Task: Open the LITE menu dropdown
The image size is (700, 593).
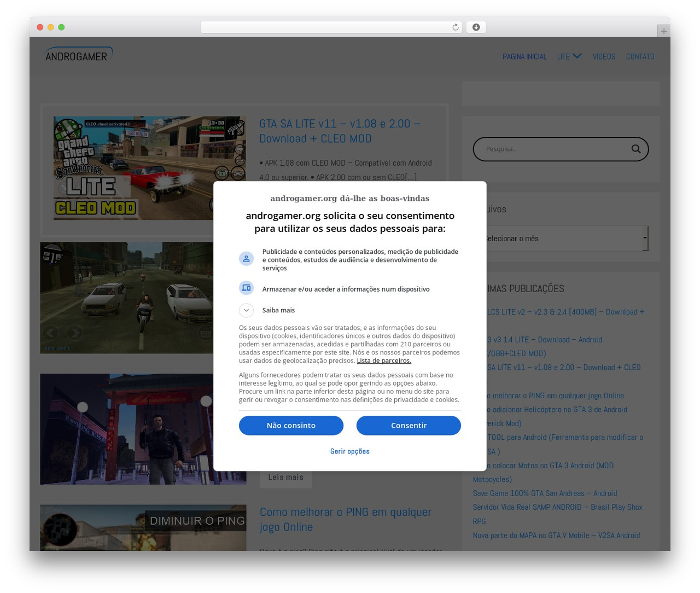Action: pos(569,56)
